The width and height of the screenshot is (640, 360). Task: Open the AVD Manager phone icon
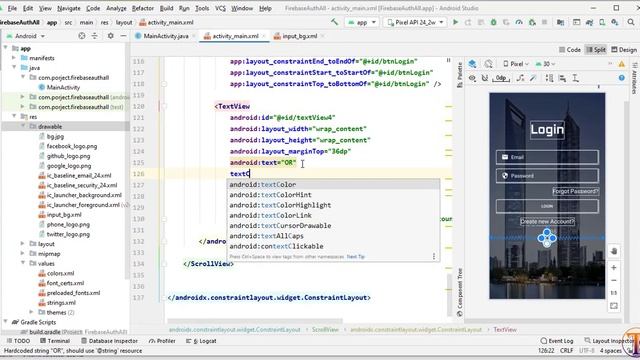click(602, 22)
